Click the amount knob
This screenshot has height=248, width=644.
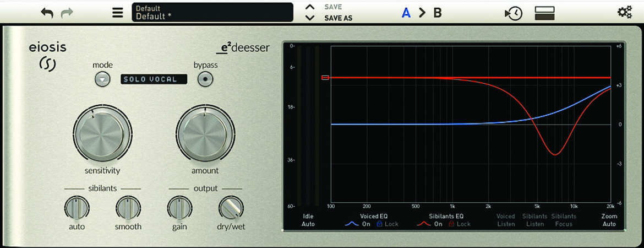pyautogui.click(x=205, y=134)
